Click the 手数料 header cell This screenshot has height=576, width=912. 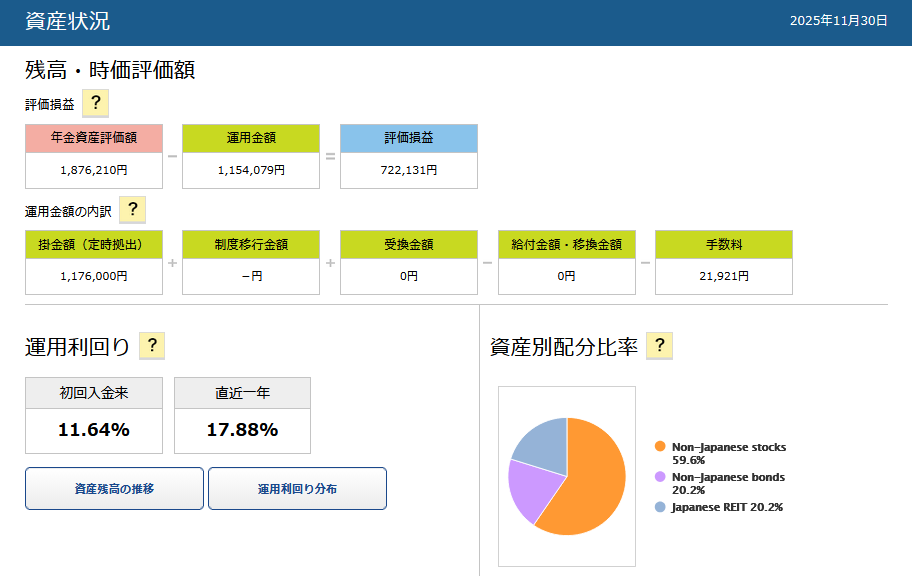(x=723, y=244)
